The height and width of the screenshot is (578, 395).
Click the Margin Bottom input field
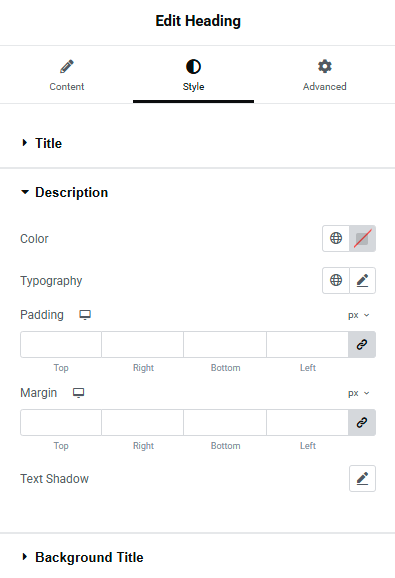pos(225,422)
